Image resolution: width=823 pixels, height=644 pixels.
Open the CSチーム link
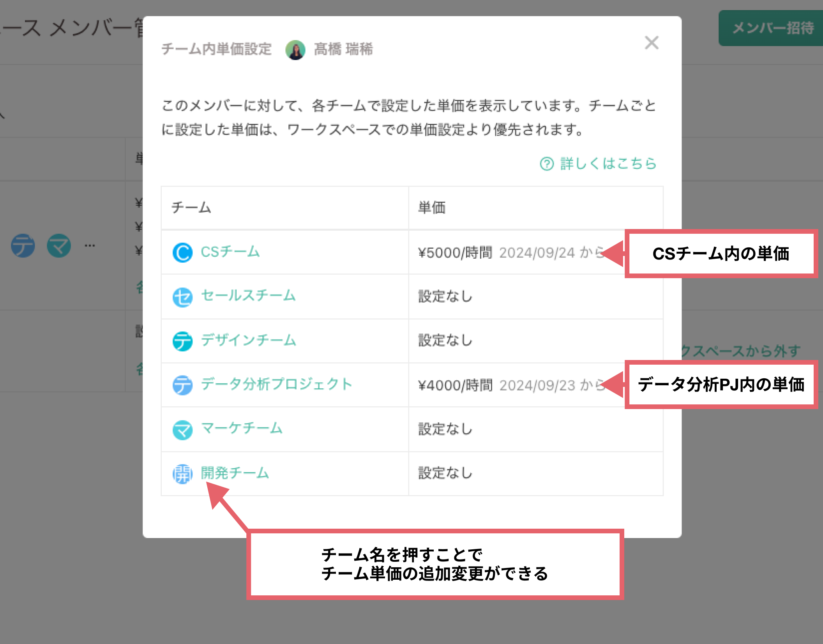pyautogui.click(x=230, y=252)
